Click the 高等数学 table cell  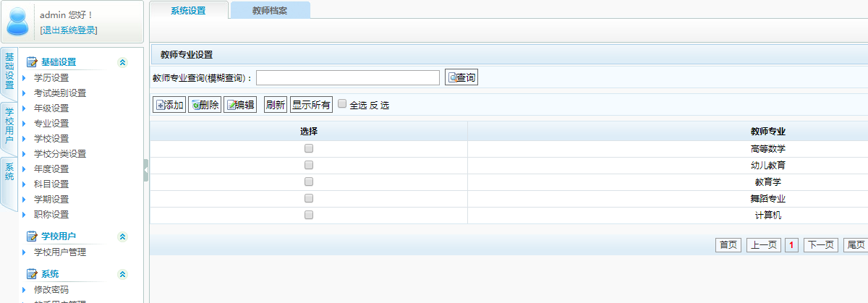[768, 149]
